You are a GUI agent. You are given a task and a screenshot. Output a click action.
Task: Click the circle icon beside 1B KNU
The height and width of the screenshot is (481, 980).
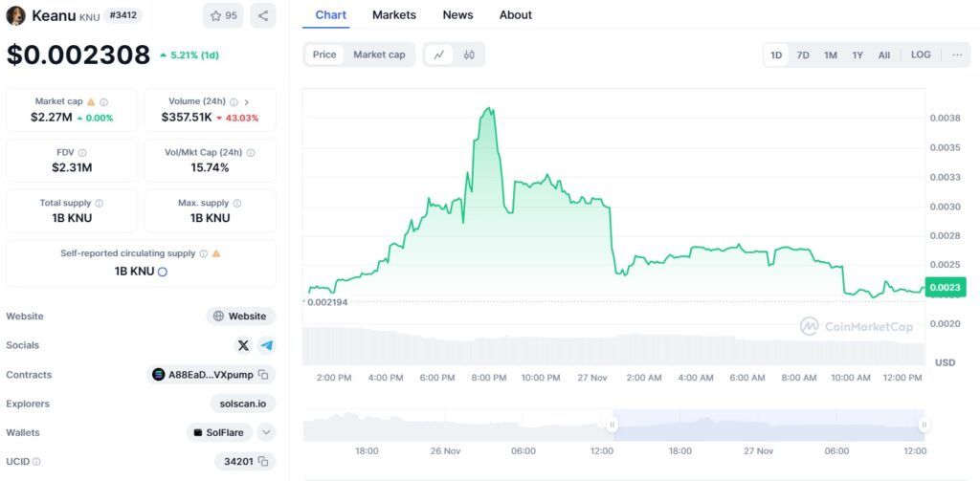click(x=163, y=272)
